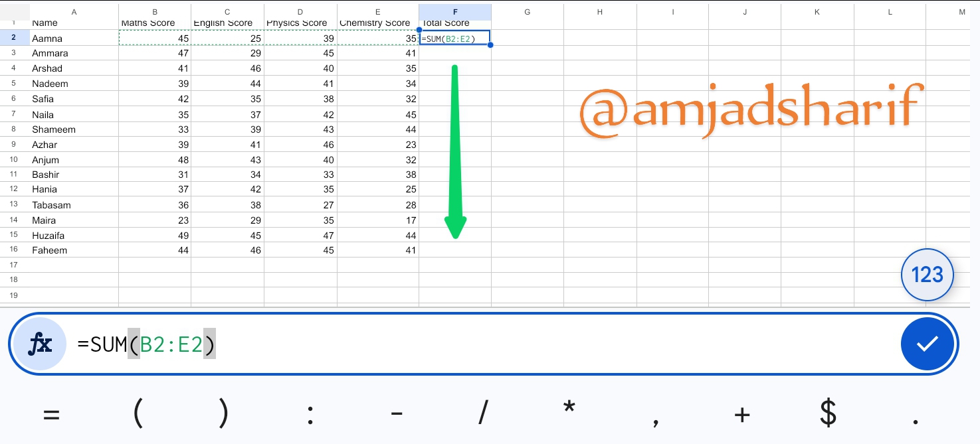Select column F header
The width and height of the screenshot is (980, 444).
(x=455, y=12)
